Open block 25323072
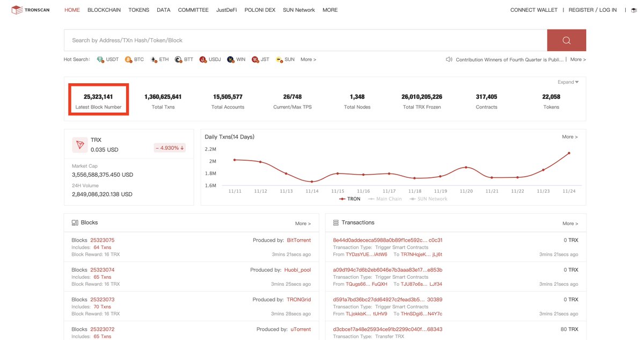The image size is (644, 340). click(x=102, y=329)
